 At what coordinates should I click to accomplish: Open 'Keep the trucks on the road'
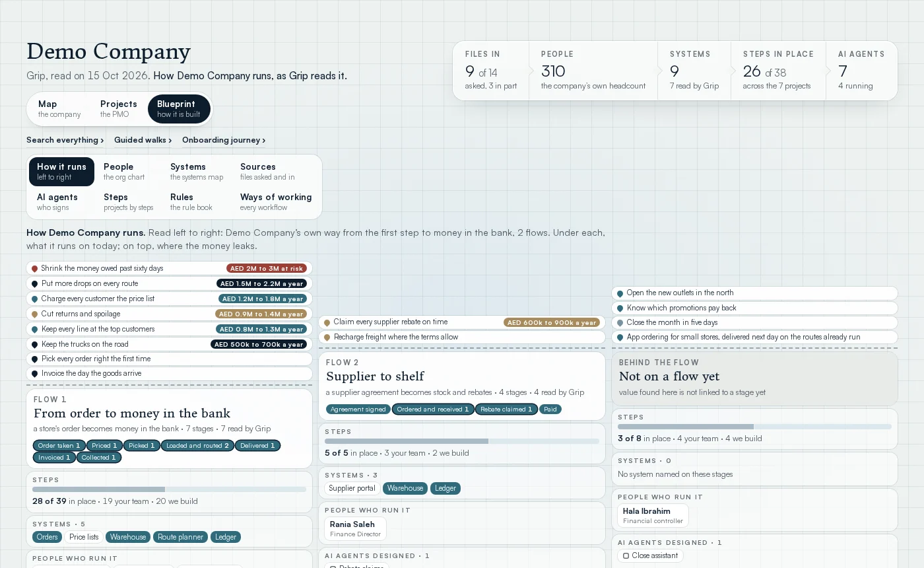pyautogui.click(x=169, y=344)
